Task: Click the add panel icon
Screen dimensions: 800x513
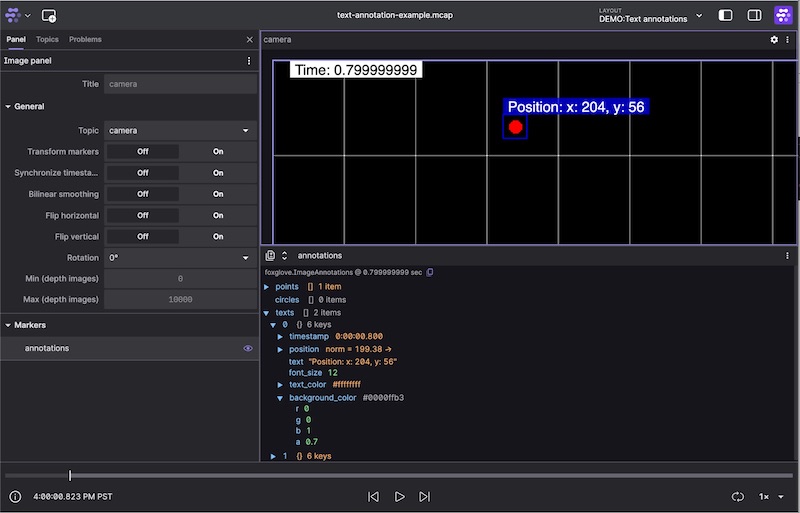Action: click(x=49, y=16)
